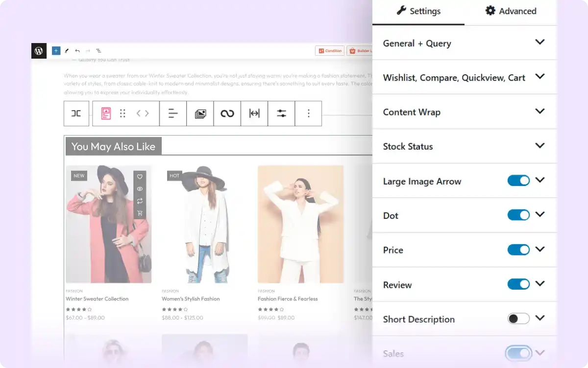Click the infinity-shaped link icon in toolbar
The height and width of the screenshot is (368, 588).
pyautogui.click(x=227, y=114)
